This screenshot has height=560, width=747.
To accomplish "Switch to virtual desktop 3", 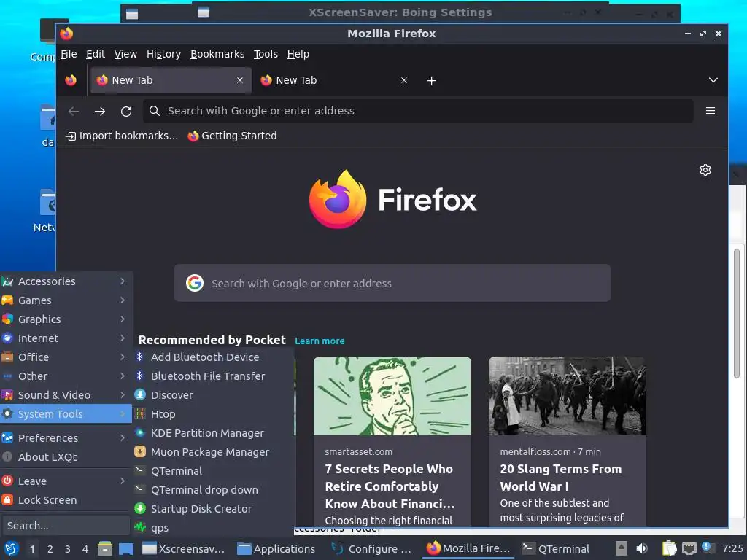I will pos(68,549).
